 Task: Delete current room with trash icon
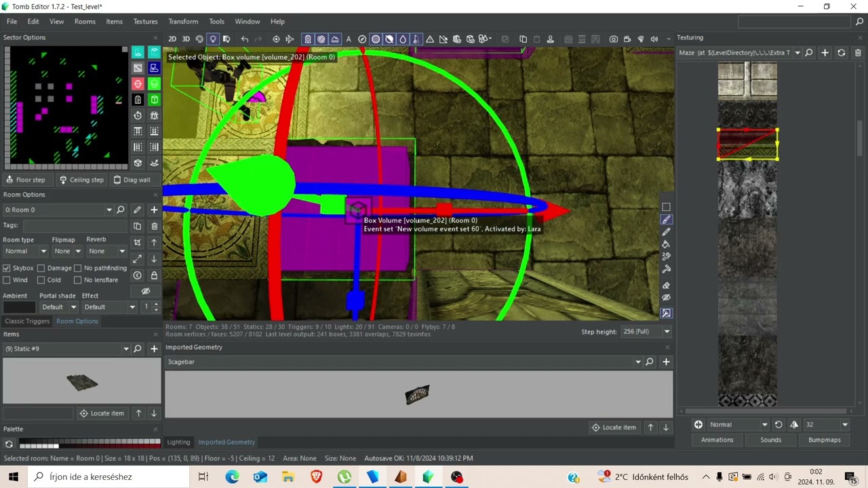tap(154, 226)
